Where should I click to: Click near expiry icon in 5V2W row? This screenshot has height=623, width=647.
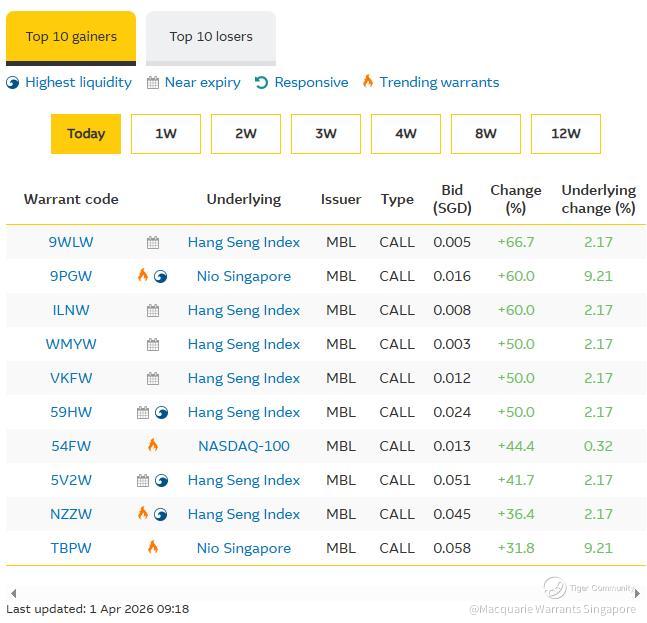pyautogui.click(x=143, y=480)
